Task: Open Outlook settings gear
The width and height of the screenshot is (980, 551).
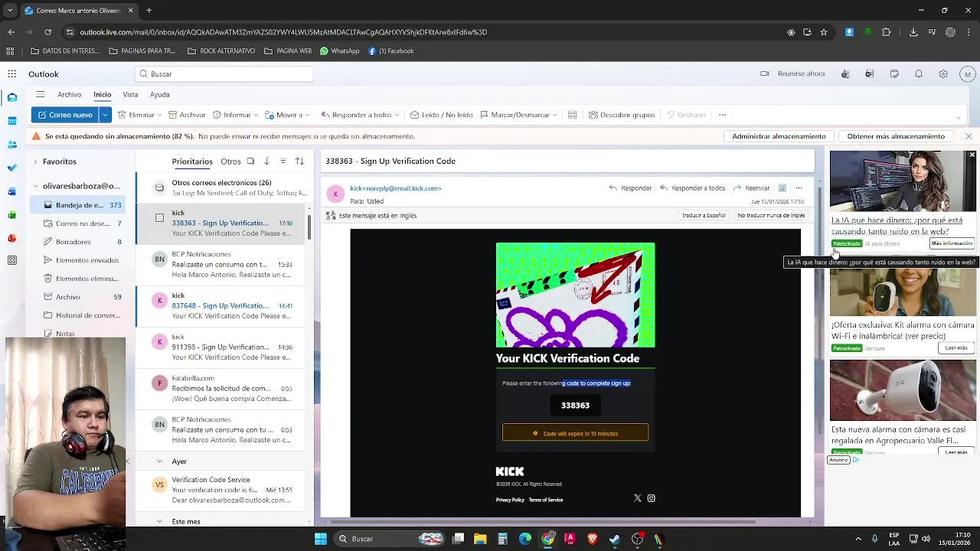Action: tap(943, 74)
